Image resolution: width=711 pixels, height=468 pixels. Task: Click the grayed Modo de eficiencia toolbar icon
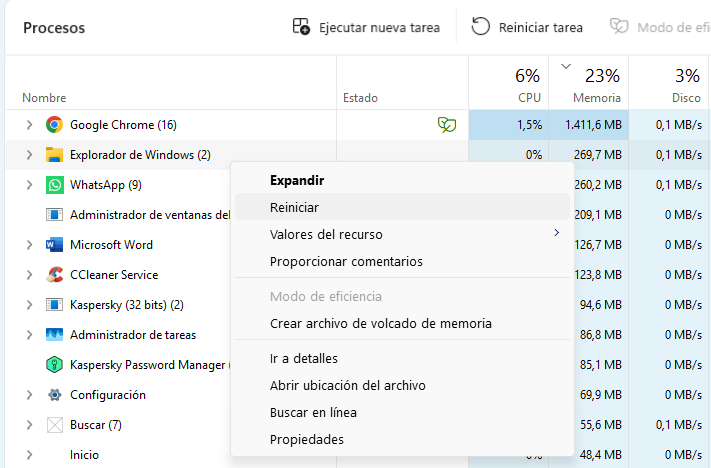click(x=619, y=26)
